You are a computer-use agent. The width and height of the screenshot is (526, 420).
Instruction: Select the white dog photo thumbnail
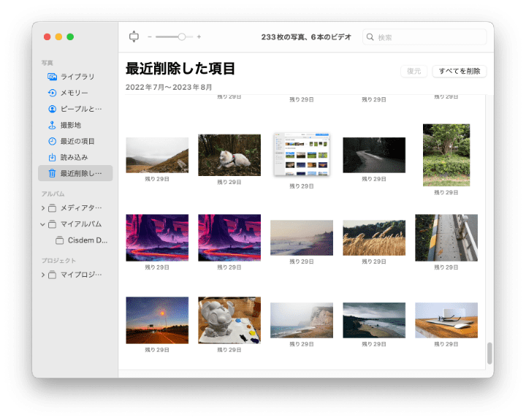[x=229, y=155]
